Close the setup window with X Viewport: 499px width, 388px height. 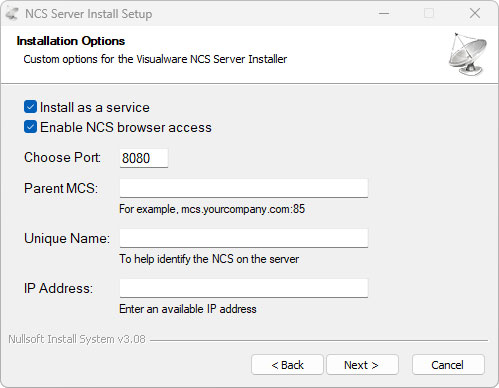coord(475,13)
